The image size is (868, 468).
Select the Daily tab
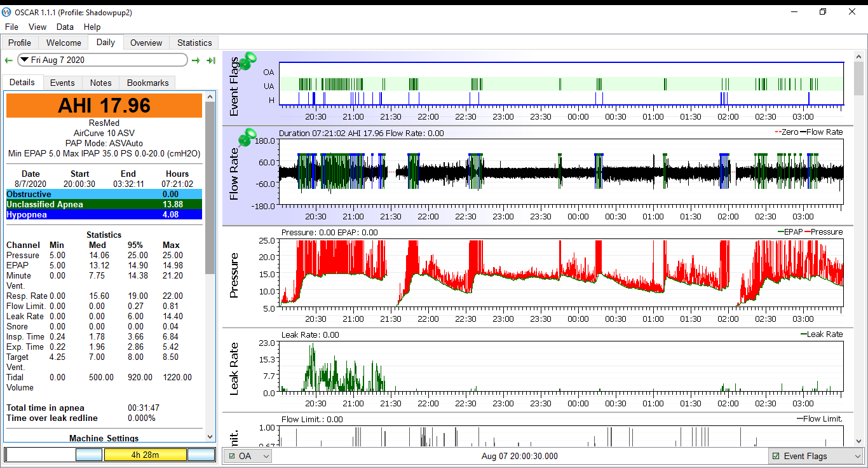[105, 42]
